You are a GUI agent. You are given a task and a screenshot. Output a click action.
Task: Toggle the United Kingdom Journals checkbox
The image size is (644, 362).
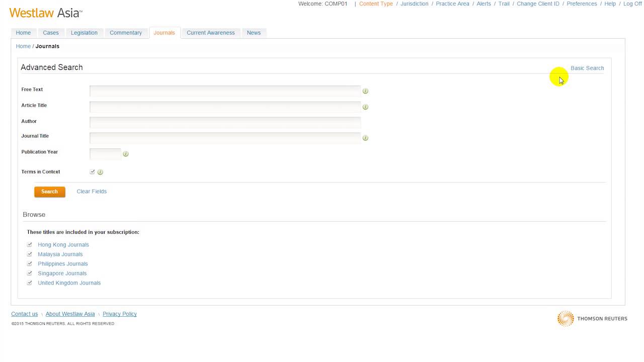30,283
